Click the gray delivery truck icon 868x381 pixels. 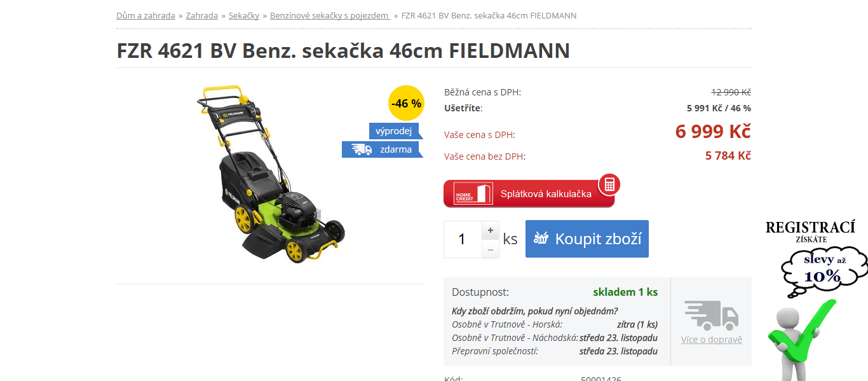(x=711, y=315)
